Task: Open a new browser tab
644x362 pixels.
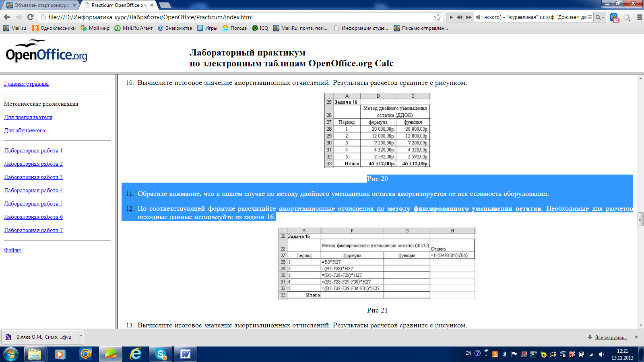Action: click(x=165, y=5)
